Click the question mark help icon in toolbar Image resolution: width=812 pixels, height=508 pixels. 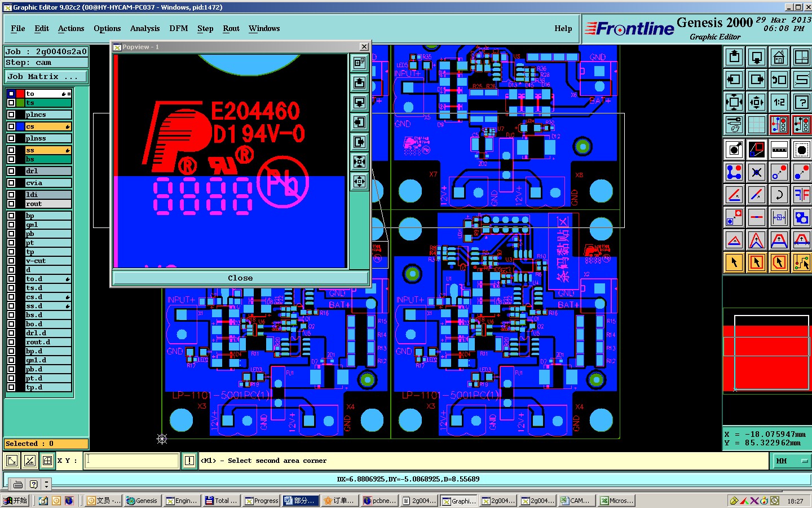[801, 102]
